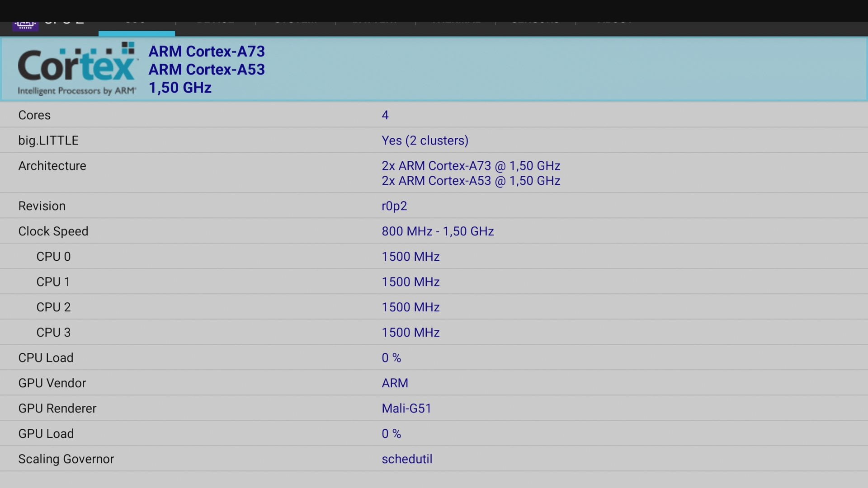Click the 800 MHz - 1,50 GHz value
Image resolution: width=868 pixels, height=488 pixels.
(x=438, y=231)
